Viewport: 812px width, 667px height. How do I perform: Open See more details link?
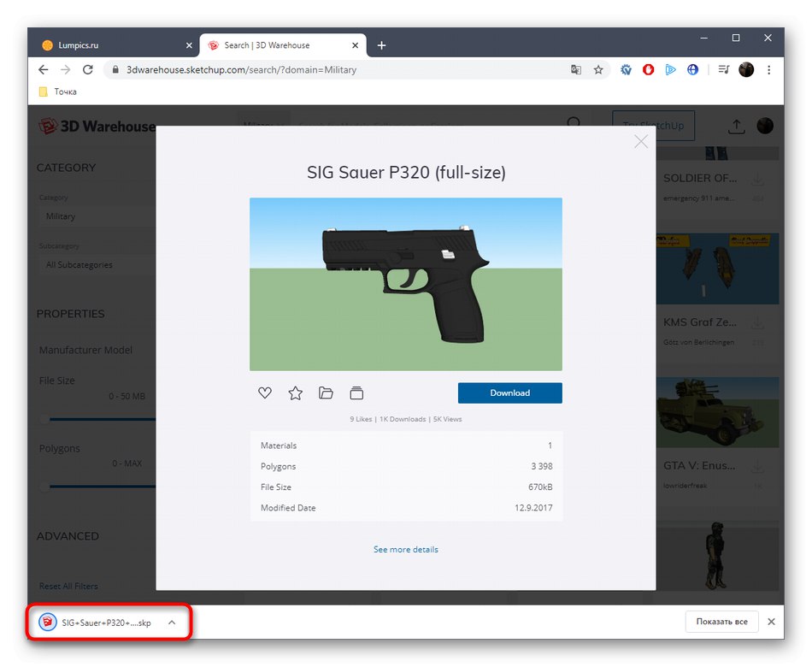(406, 549)
